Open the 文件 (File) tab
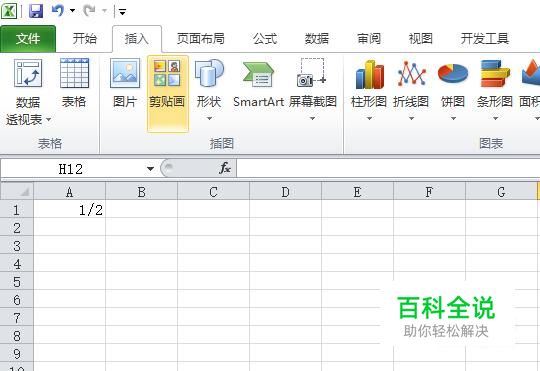The image size is (540, 371). coord(28,39)
